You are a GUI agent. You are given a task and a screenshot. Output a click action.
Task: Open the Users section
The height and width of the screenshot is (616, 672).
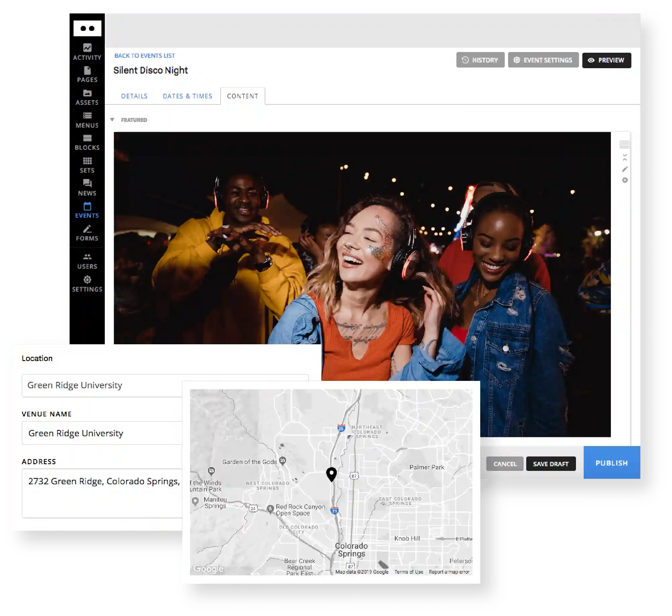(87, 261)
